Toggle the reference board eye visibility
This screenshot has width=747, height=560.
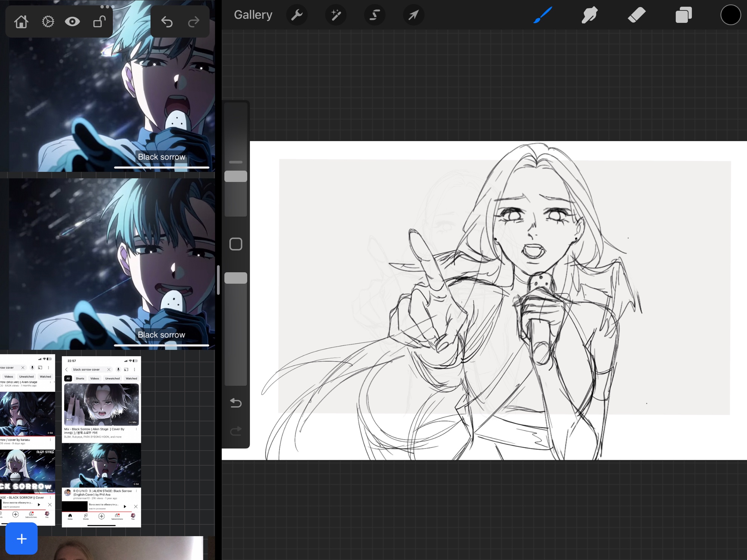coord(72,22)
